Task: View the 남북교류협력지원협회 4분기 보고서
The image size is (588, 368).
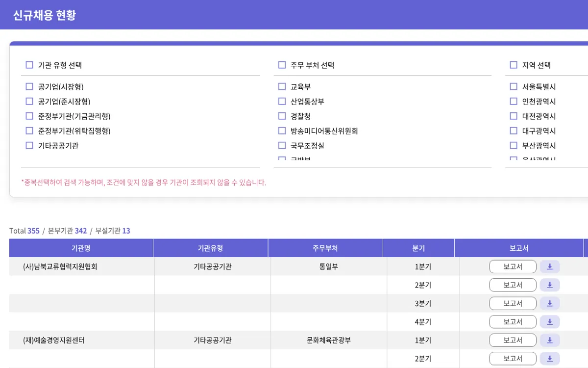Action: pyautogui.click(x=513, y=322)
